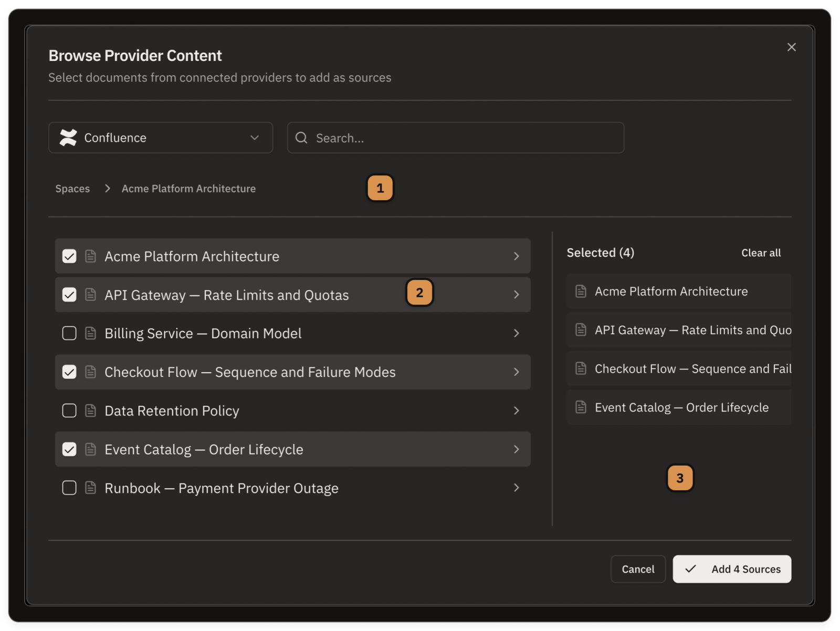Screen dimensions: 840x631
Task: Click document icon of selected API Gateway item
Action: pyautogui.click(x=581, y=330)
